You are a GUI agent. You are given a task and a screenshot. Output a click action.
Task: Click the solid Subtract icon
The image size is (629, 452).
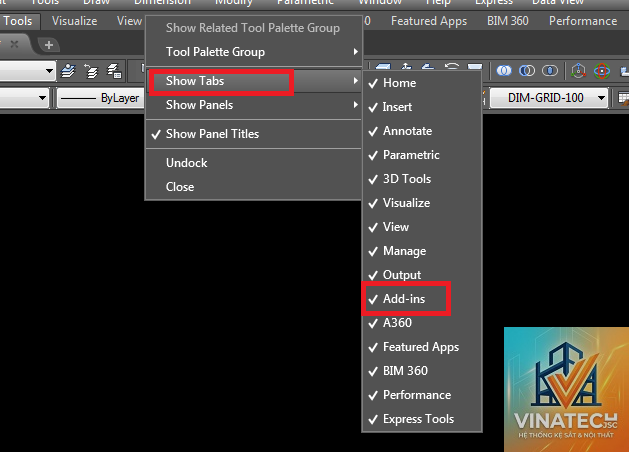[x=527, y=71]
